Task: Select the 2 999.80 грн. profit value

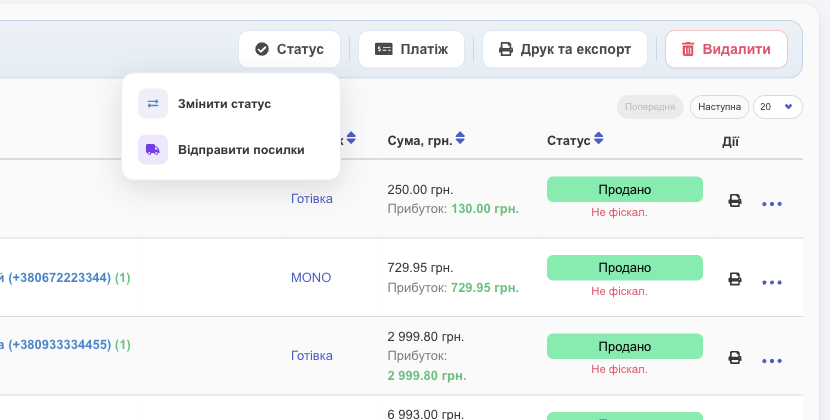Action: 427,376
